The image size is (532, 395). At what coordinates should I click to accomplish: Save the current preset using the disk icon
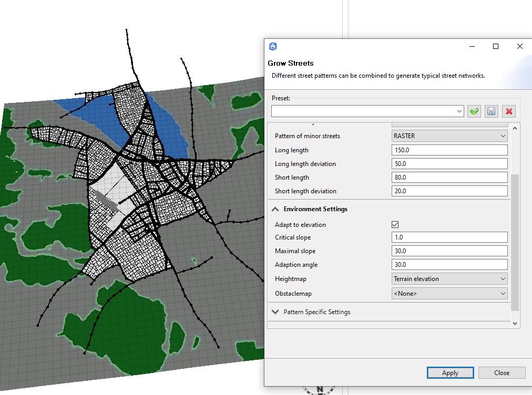(x=491, y=111)
